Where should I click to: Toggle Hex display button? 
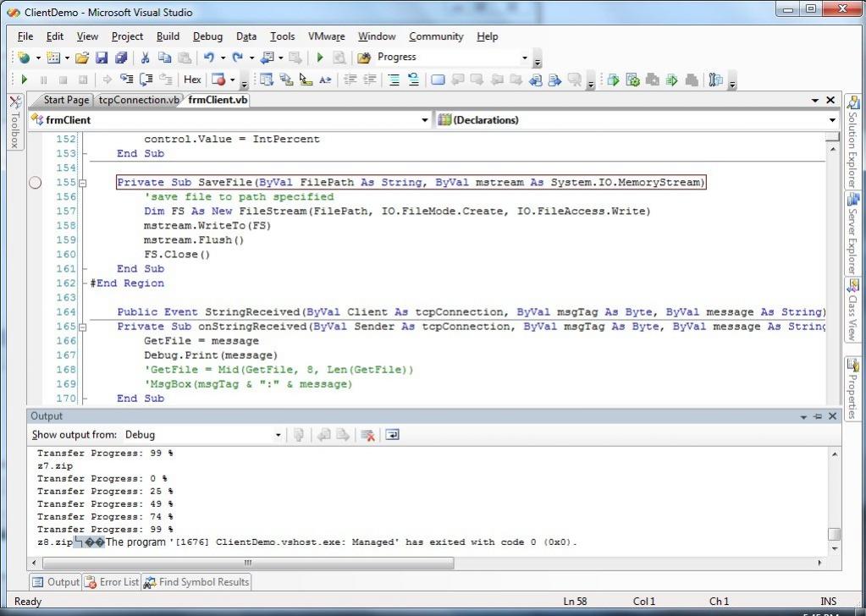192,80
